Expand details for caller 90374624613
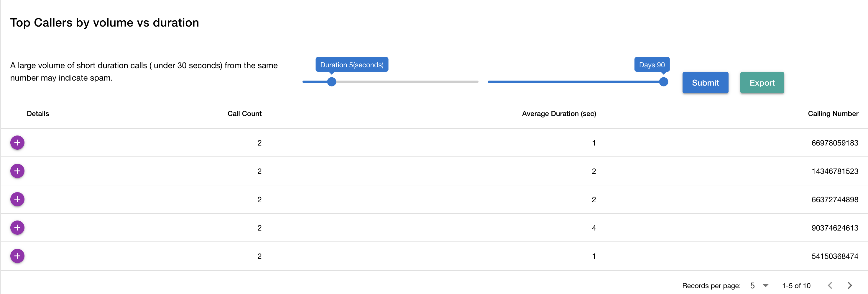Image resolution: width=868 pixels, height=294 pixels. (x=17, y=228)
